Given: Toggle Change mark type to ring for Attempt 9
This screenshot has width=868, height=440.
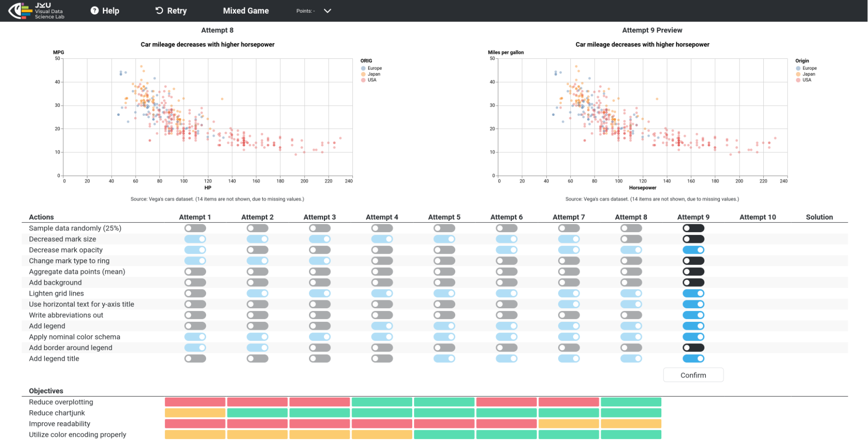Looking at the screenshot, I should (x=693, y=261).
